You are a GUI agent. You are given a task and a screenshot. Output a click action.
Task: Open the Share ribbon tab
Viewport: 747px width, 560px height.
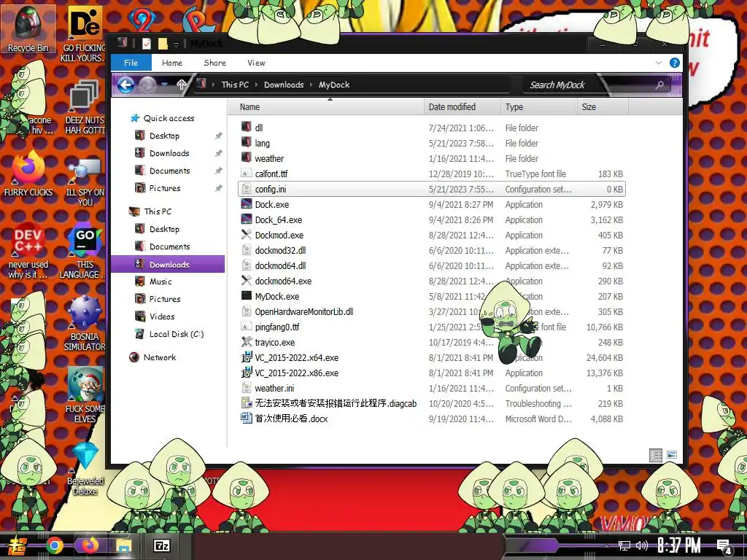[215, 63]
